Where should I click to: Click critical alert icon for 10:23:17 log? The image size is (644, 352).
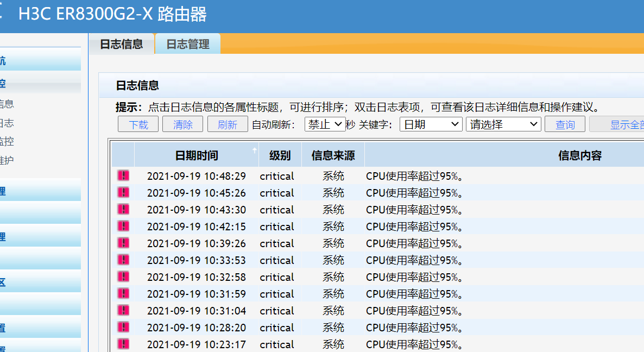tap(123, 344)
